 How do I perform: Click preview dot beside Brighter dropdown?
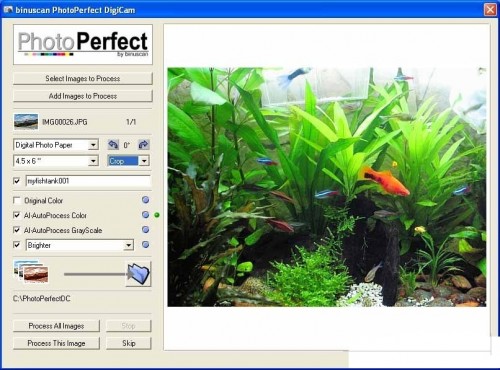pos(145,245)
